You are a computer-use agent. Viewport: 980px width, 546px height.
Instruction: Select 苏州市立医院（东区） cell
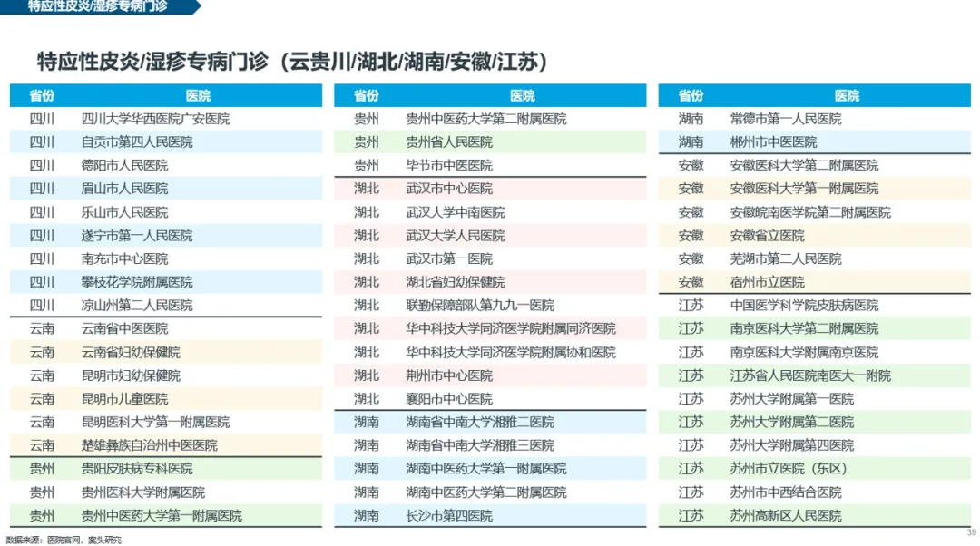pos(789,469)
